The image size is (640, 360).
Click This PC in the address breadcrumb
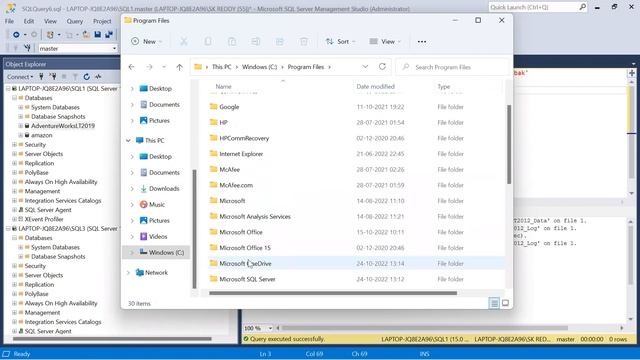(x=222, y=67)
